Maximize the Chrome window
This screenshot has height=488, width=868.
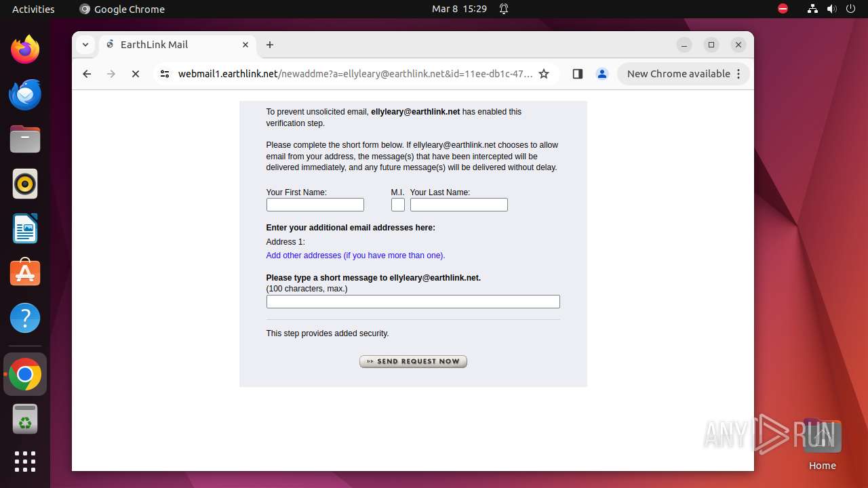[x=711, y=45]
